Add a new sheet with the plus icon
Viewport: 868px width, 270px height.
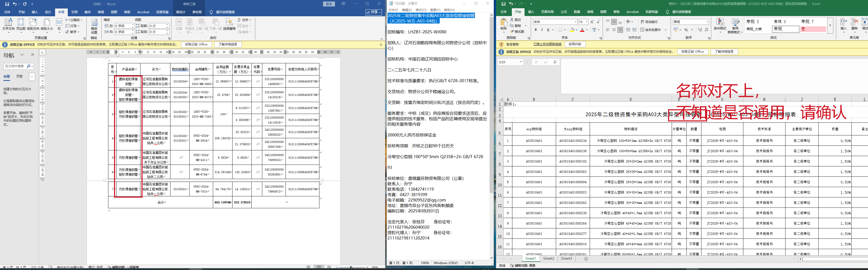(x=586, y=259)
